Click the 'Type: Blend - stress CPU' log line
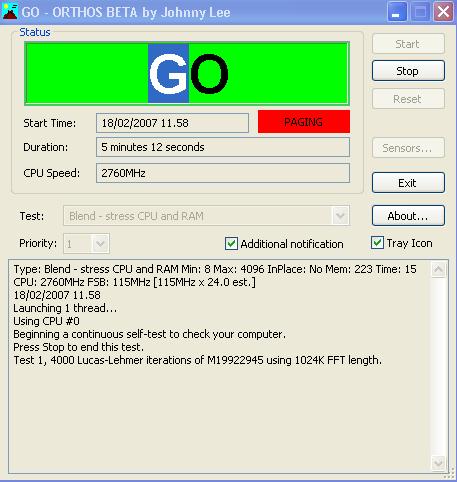457x482 pixels. 215,269
